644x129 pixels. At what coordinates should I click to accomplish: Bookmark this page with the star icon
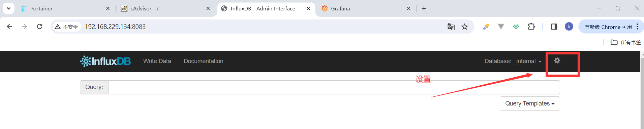(465, 27)
